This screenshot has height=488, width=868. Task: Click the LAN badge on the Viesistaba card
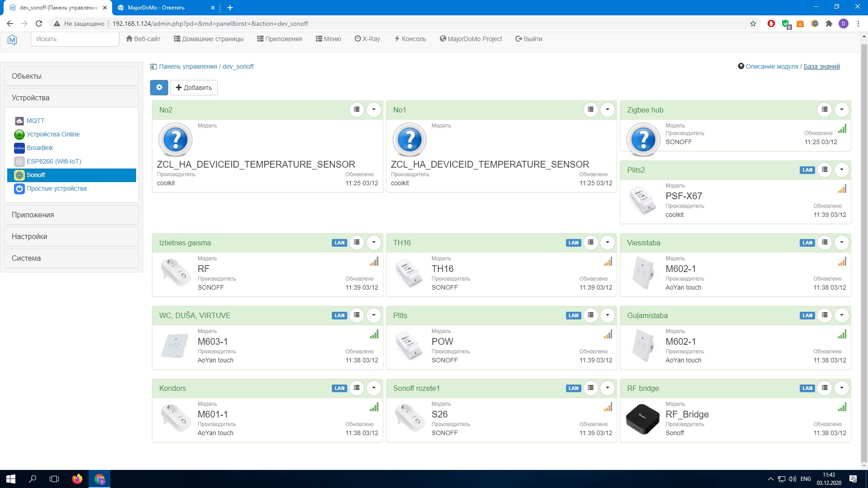click(x=807, y=243)
